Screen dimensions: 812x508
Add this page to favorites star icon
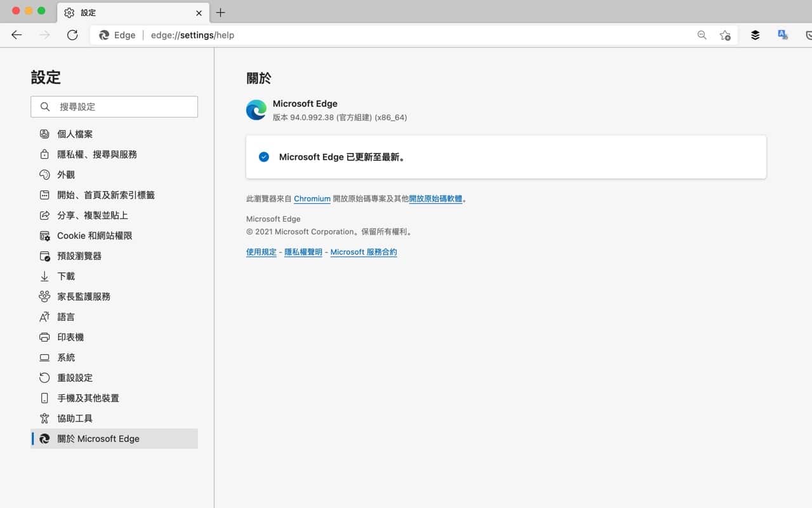point(725,35)
